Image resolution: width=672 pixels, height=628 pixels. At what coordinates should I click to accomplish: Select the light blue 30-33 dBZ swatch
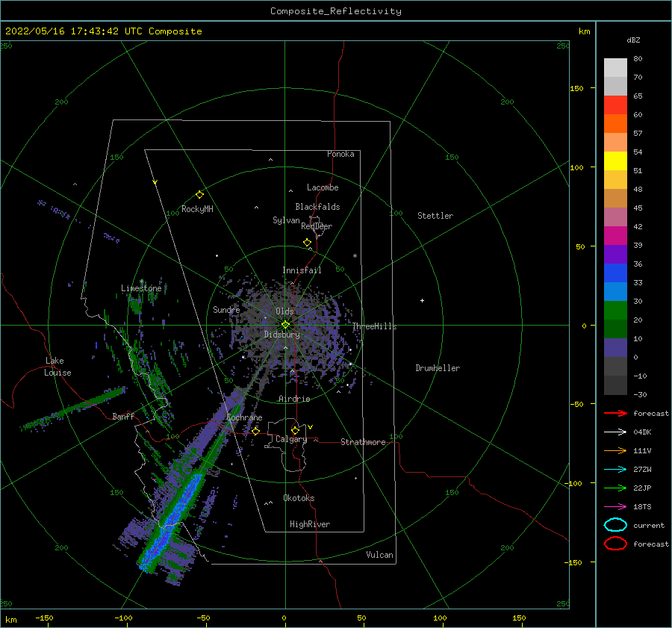(x=615, y=292)
